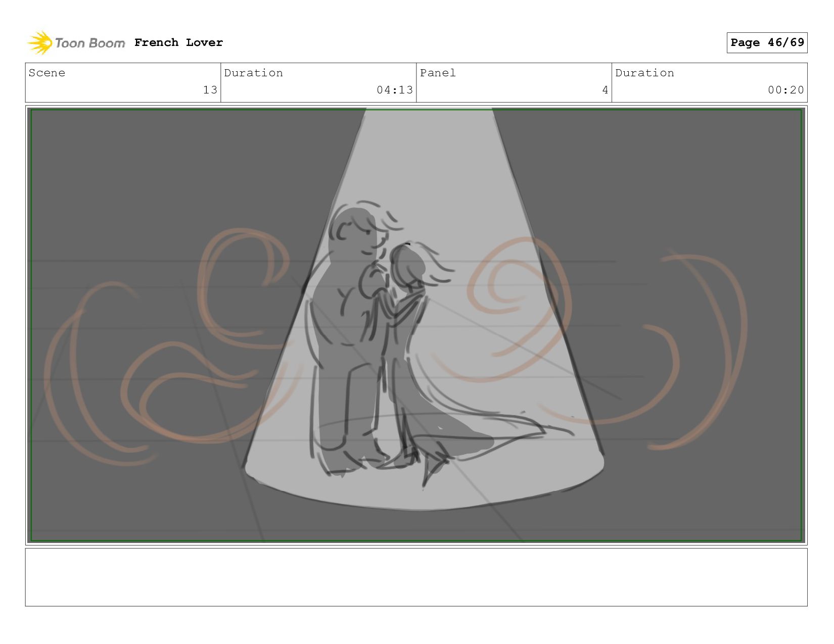The image size is (834, 644).
Task: Click scene number value '13'
Action: coord(210,90)
